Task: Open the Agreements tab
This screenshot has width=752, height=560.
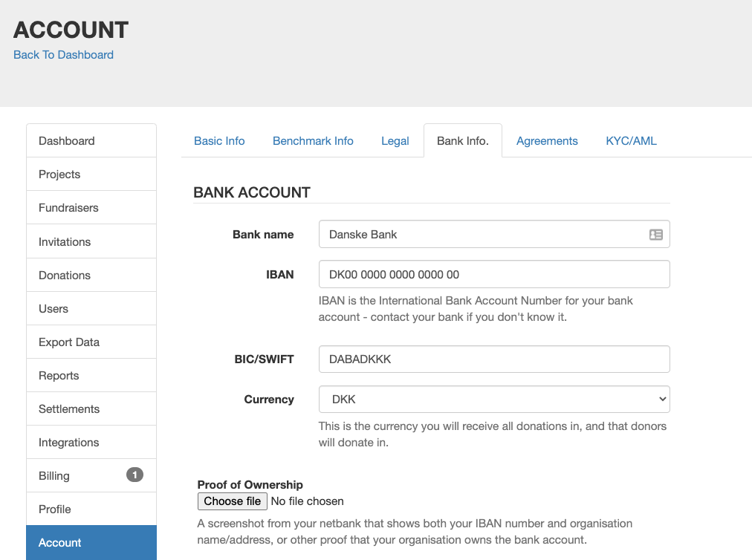Action: pos(547,141)
